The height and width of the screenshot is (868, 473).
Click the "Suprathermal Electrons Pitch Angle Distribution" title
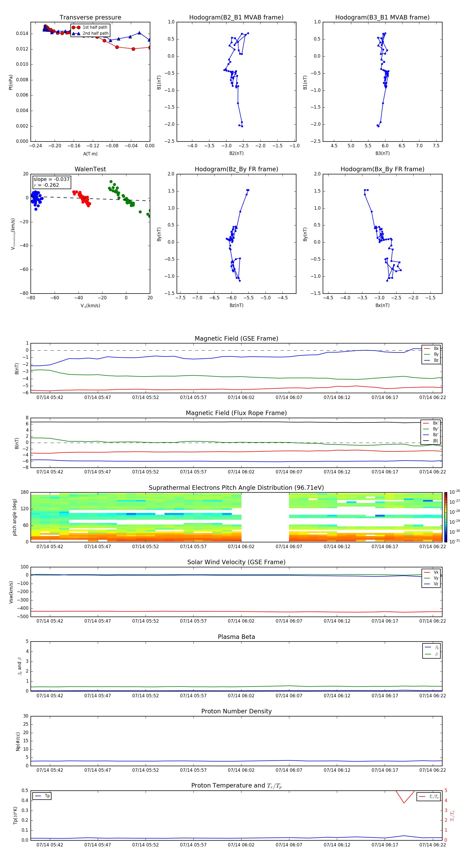[x=236, y=488]
